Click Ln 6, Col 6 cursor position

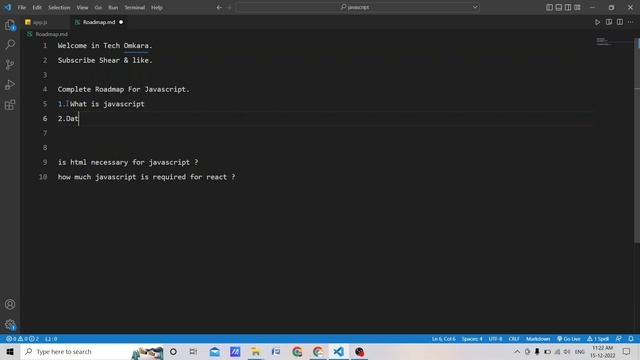(x=444, y=339)
